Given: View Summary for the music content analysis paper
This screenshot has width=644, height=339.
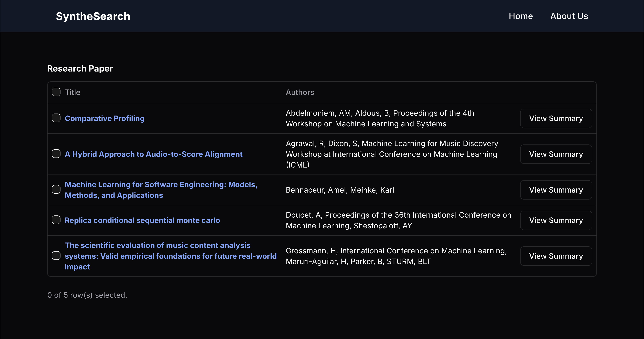Looking at the screenshot, I should click(556, 256).
